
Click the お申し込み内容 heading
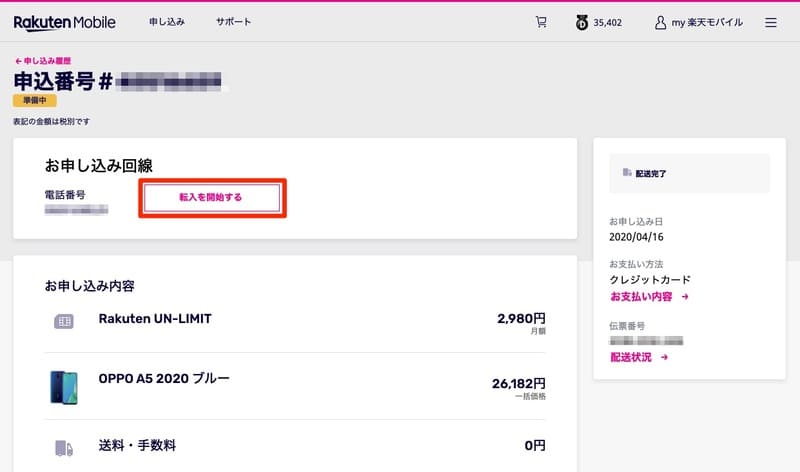point(89,286)
